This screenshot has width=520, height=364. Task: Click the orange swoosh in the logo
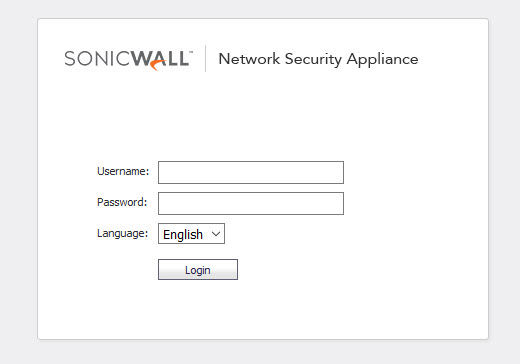click(157, 65)
